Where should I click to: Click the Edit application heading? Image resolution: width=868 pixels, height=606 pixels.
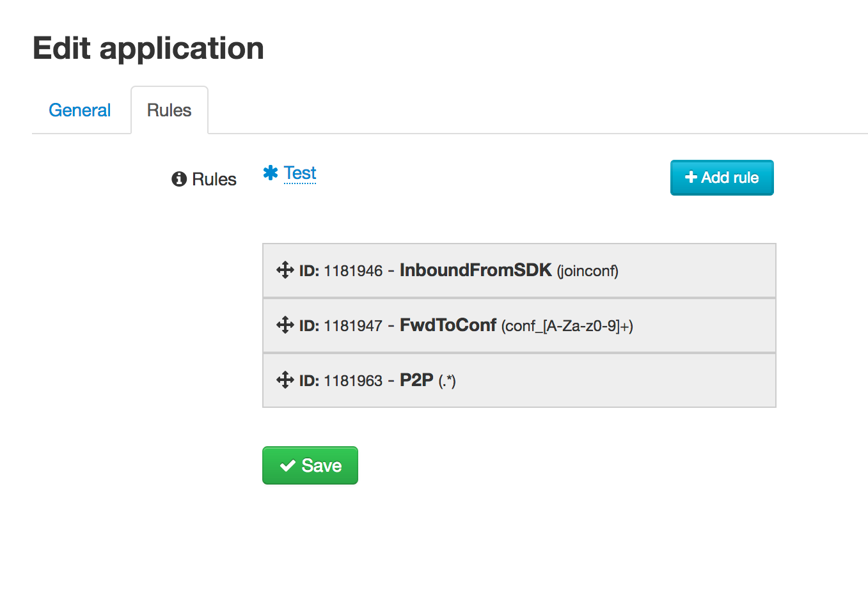coord(148,48)
